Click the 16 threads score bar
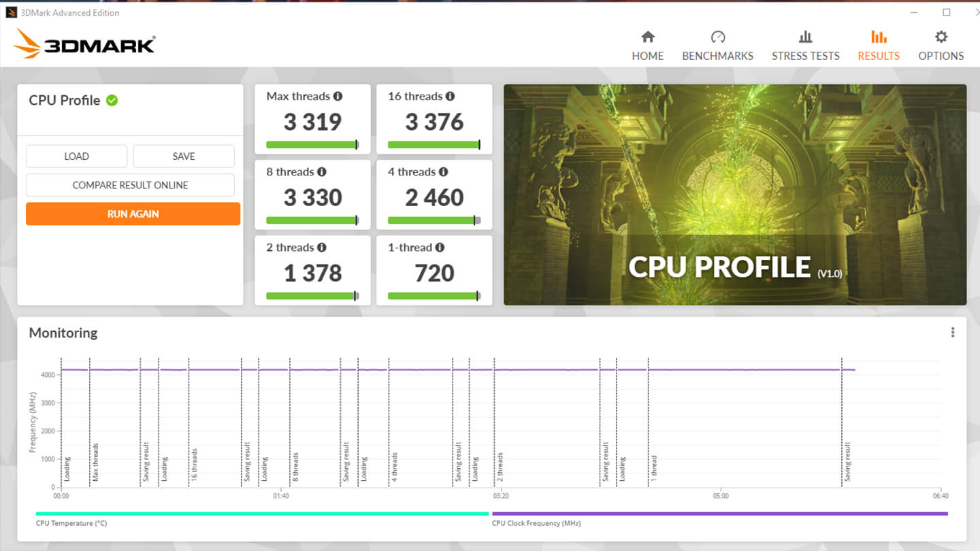 pos(434,145)
